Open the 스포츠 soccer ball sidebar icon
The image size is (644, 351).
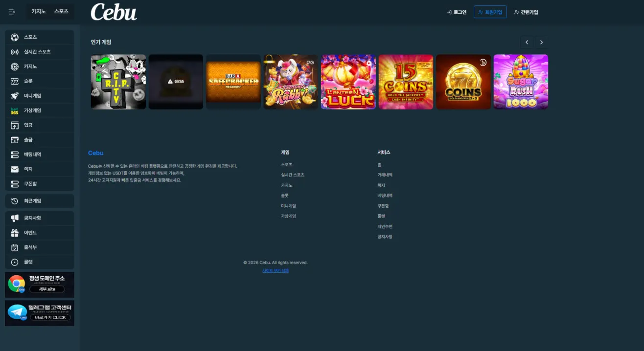15,37
